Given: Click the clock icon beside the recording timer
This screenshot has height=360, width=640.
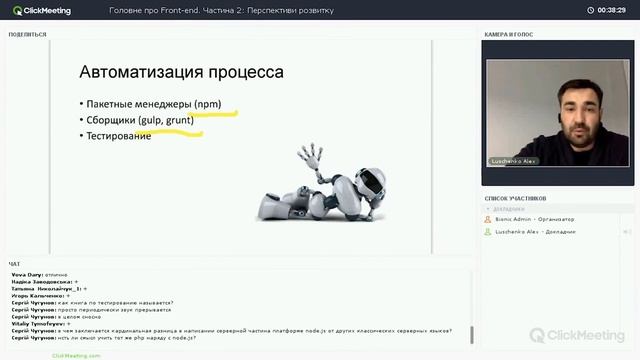Looking at the screenshot, I should click(x=590, y=10).
